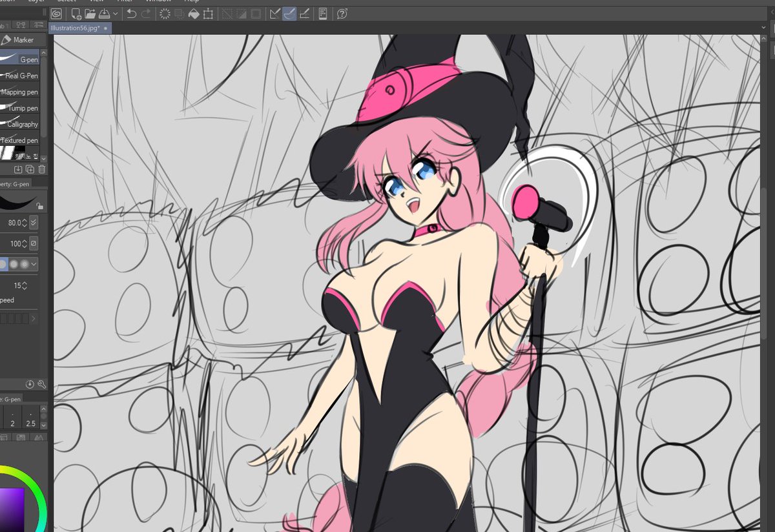Duplicate the selected sub tool

pyautogui.click(x=30, y=169)
